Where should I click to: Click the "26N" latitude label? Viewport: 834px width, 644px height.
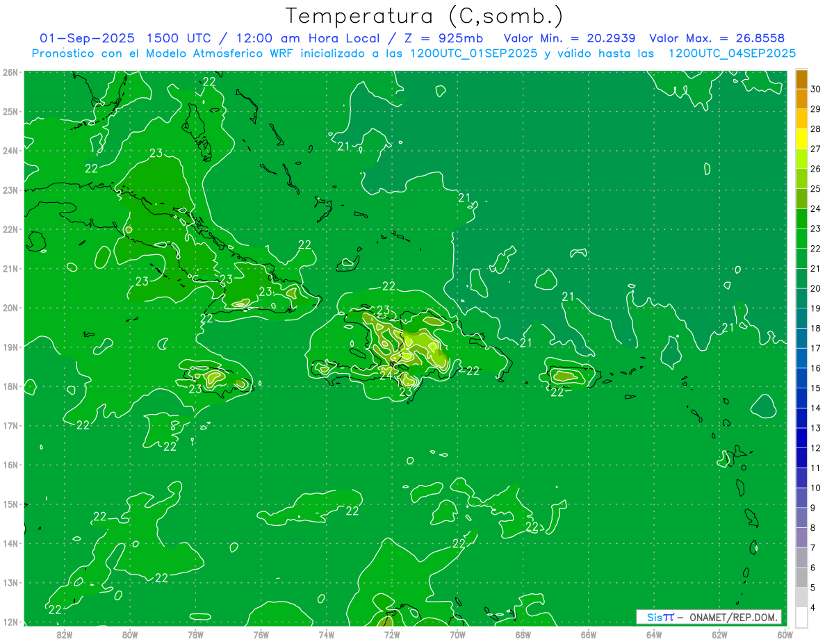(10, 72)
